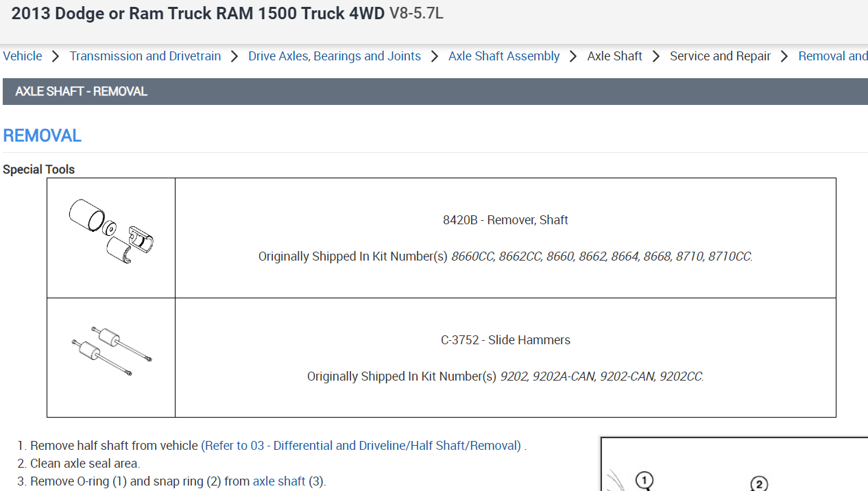Navigate to Axle Shaft Assembly breadcrumb
This screenshot has height=491, width=868.
[x=504, y=56]
